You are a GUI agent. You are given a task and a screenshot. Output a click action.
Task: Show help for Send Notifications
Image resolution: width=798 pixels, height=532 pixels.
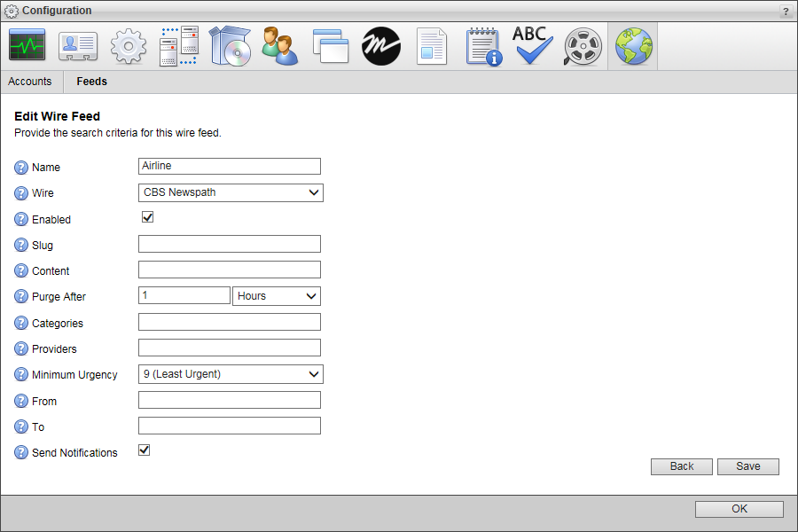pyautogui.click(x=21, y=452)
